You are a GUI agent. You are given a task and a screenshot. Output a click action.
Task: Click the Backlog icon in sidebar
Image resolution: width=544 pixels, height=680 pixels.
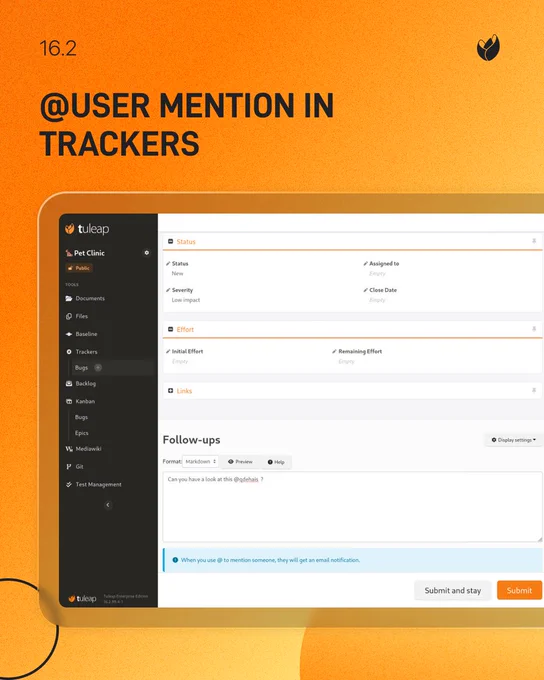coord(69,383)
